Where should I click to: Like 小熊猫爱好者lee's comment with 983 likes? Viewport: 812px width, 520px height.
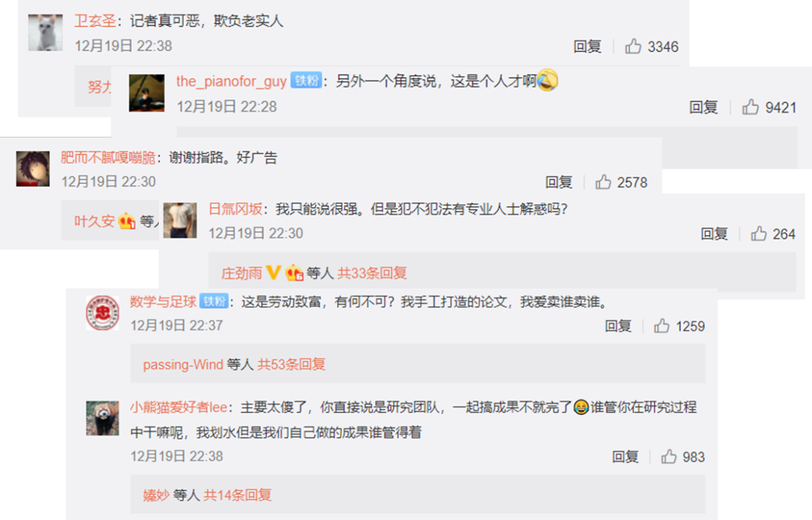tap(669, 457)
